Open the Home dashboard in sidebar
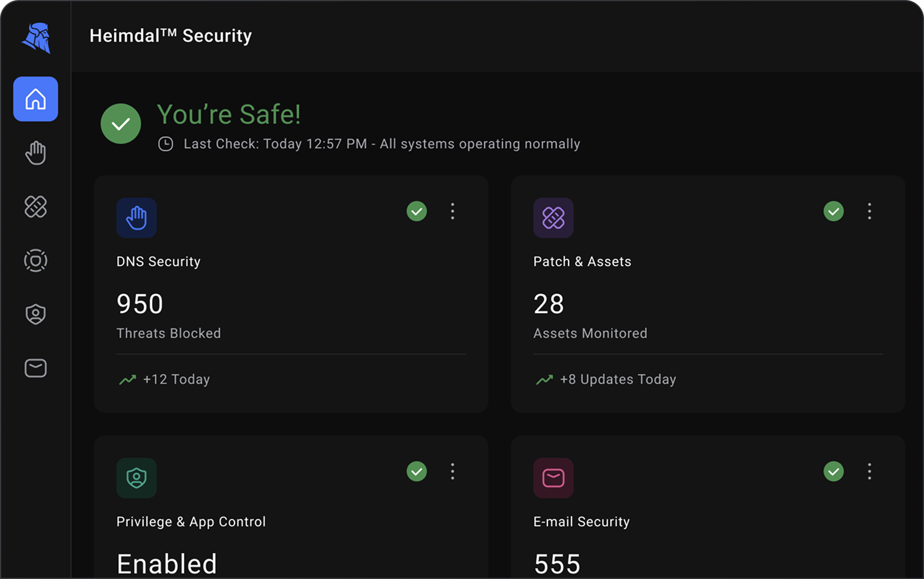 click(35, 99)
